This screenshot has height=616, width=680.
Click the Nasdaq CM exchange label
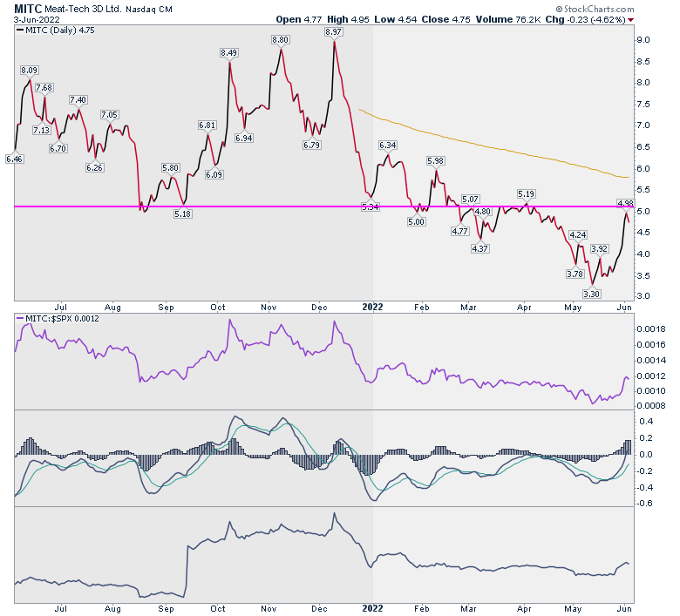coord(149,9)
